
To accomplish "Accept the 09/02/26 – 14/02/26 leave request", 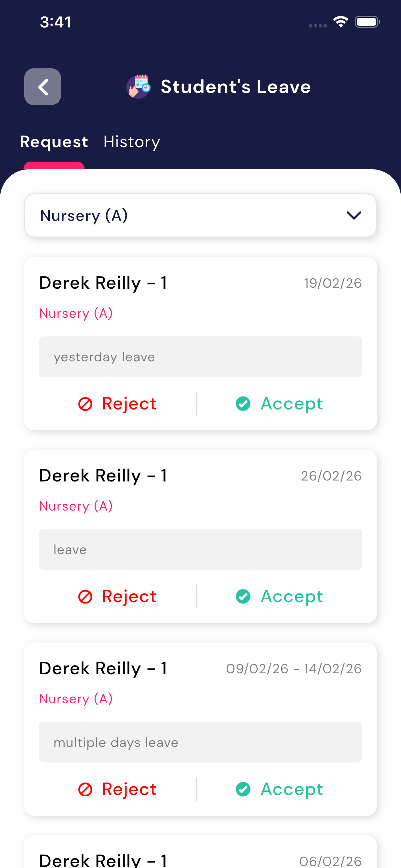I will click(280, 789).
